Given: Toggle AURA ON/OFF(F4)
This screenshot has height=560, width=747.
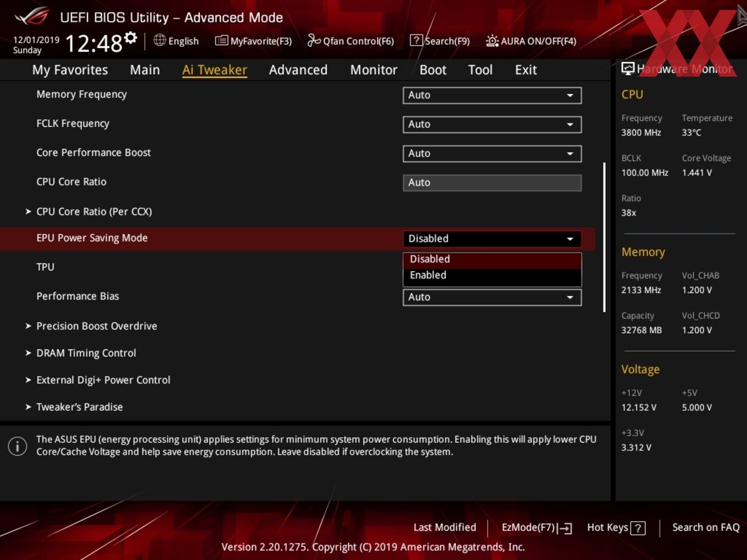Looking at the screenshot, I should 531,41.
